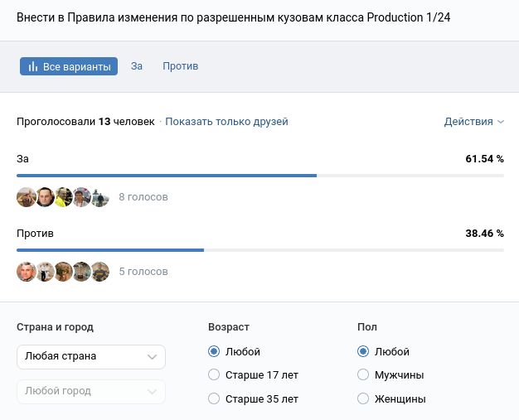Viewport: 519px width, 420px height.
Task: Open the Действия dropdown menu
Action: click(473, 122)
